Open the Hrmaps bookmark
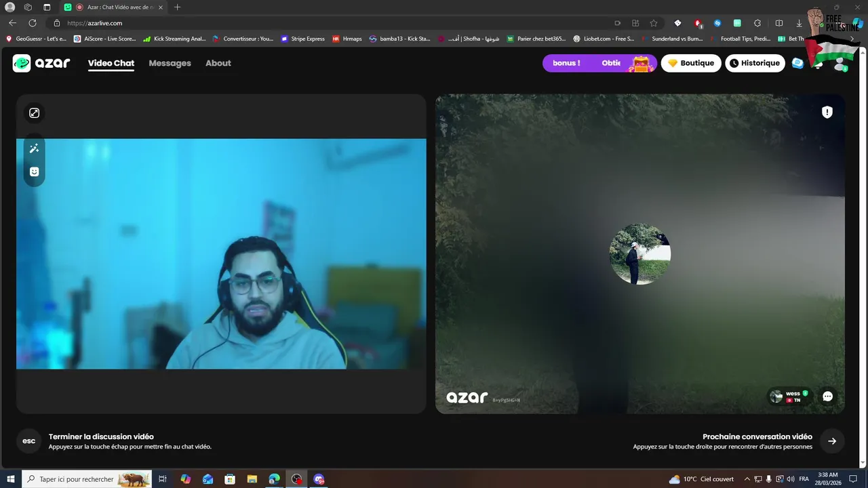Viewport: 868px width, 488px height. 347,39
